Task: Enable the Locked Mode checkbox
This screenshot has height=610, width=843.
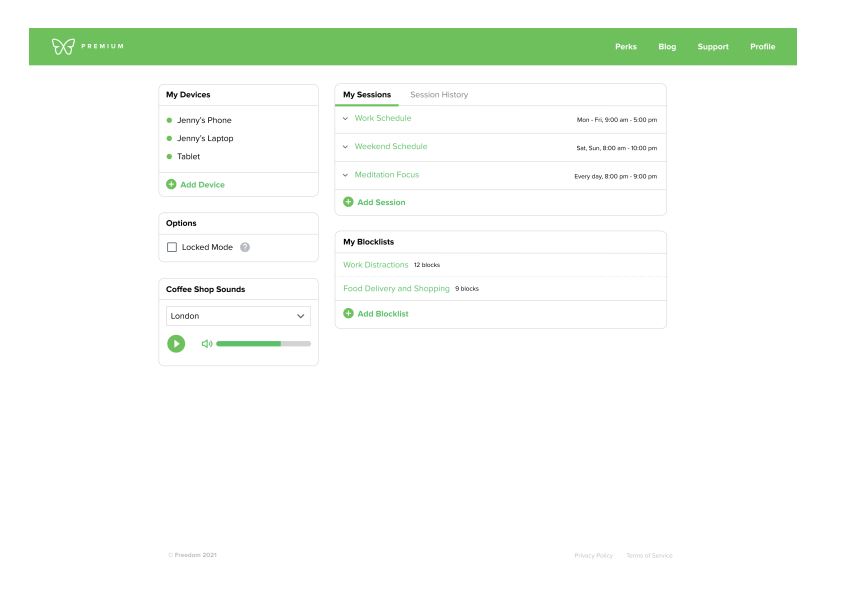Action: [172, 247]
